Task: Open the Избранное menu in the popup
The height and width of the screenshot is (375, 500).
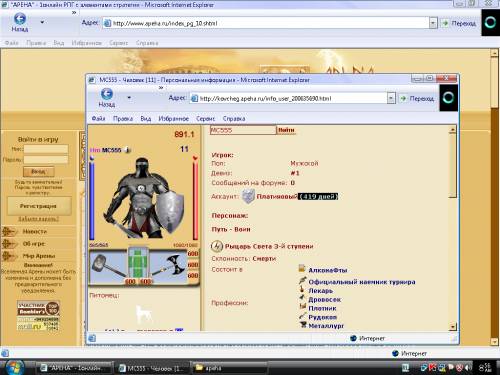Action: (x=173, y=119)
